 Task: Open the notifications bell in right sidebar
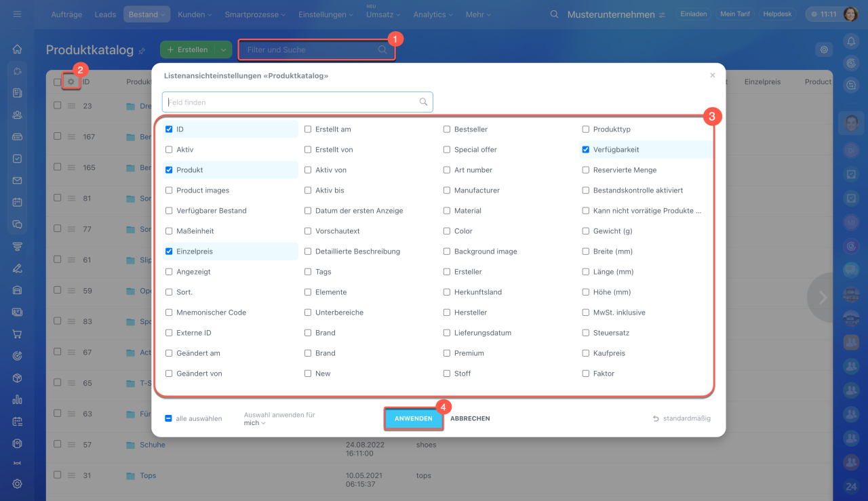851,41
